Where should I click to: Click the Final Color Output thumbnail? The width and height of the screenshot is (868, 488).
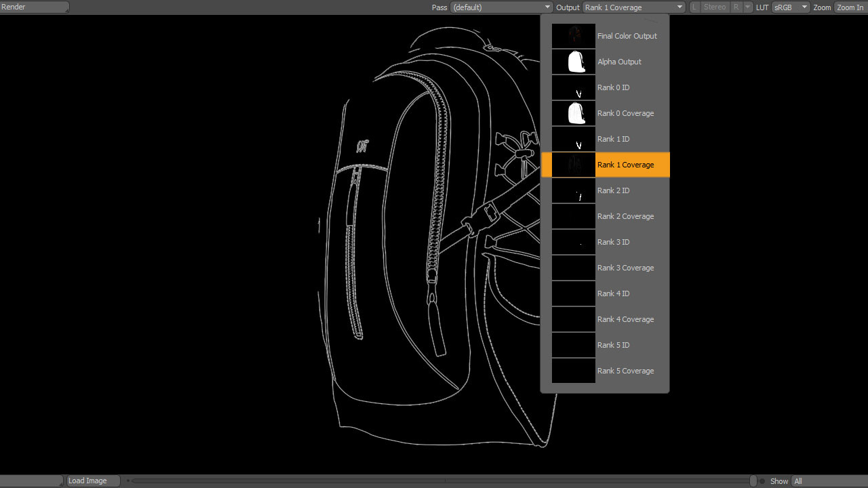tap(573, 35)
